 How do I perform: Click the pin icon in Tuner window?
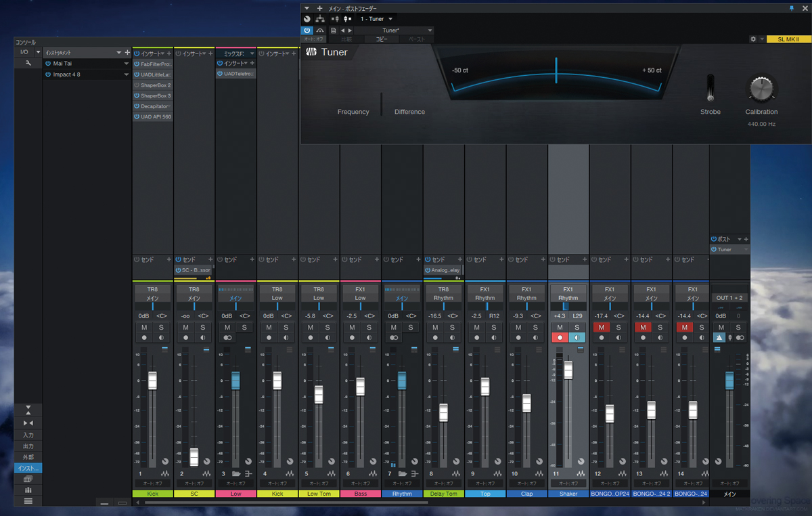[792, 8]
